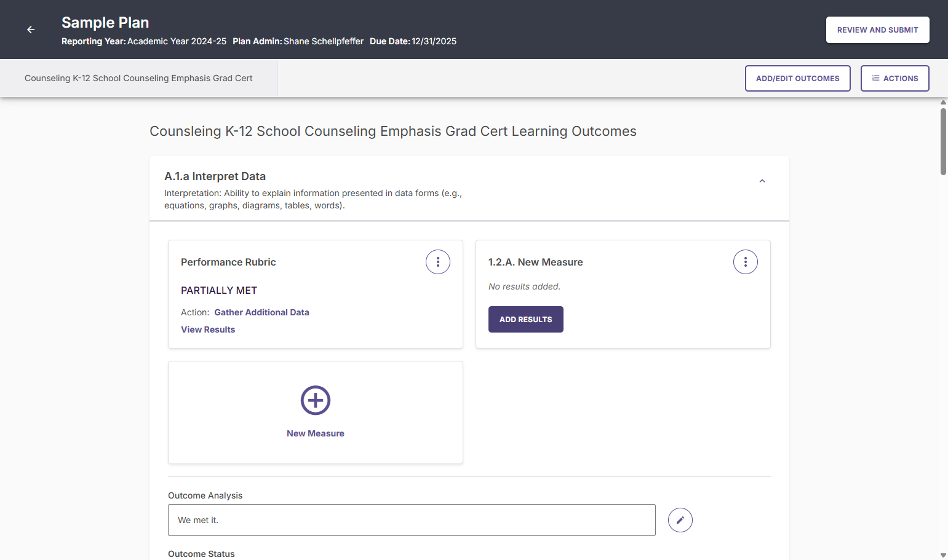
Task: Edit Outcome Analysis with the pencil icon
Action: coord(680,520)
